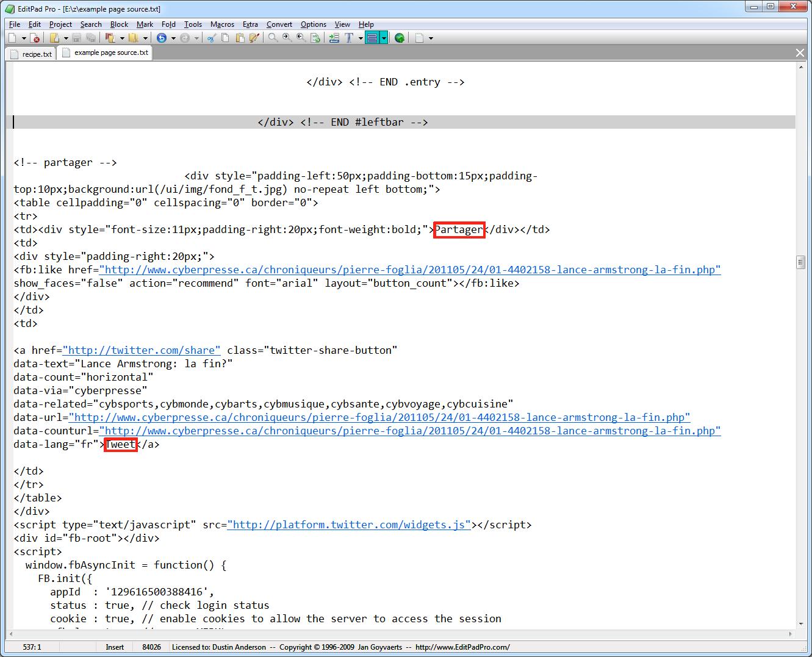
Task: Open the Block menu
Action: pyautogui.click(x=119, y=24)
